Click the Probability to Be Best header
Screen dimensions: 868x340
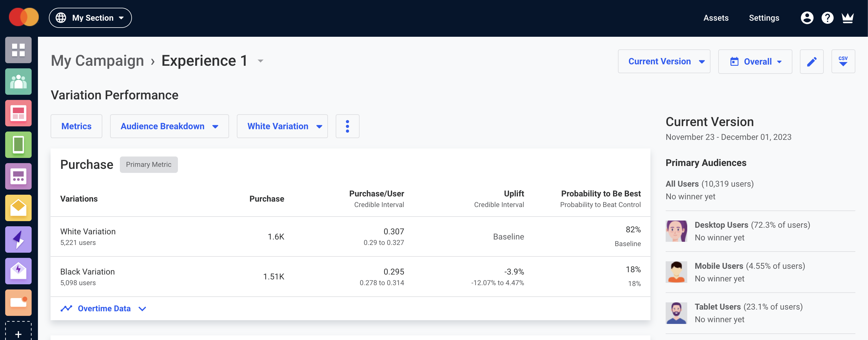pyautogui.click(x=601, y=194)
